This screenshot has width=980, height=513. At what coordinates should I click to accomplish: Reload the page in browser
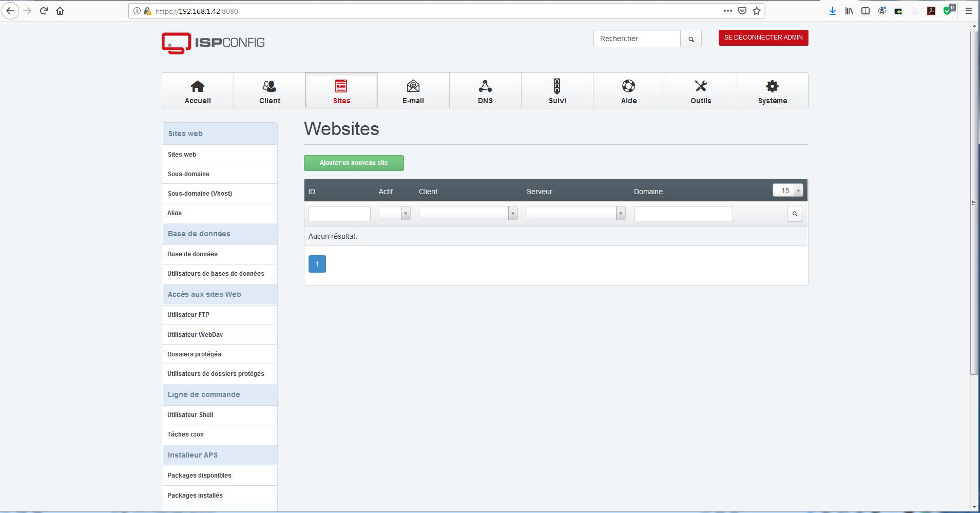coord(44,11)
